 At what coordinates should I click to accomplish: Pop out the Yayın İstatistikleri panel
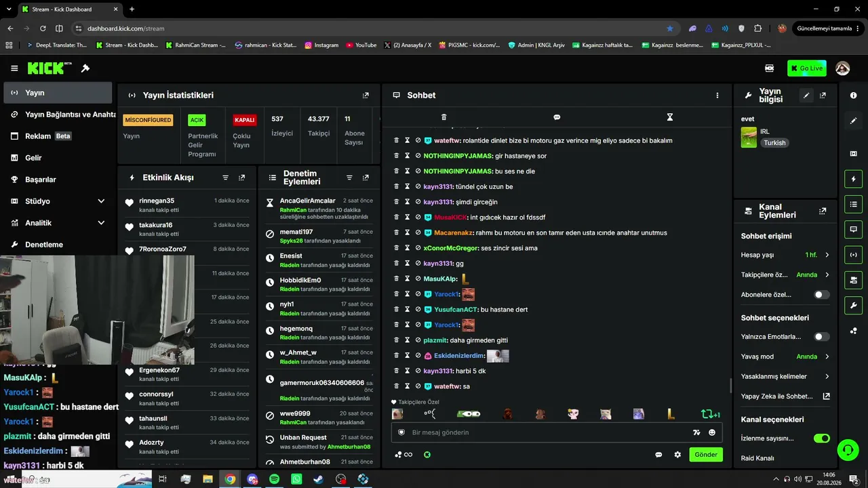tap(366, 96)
